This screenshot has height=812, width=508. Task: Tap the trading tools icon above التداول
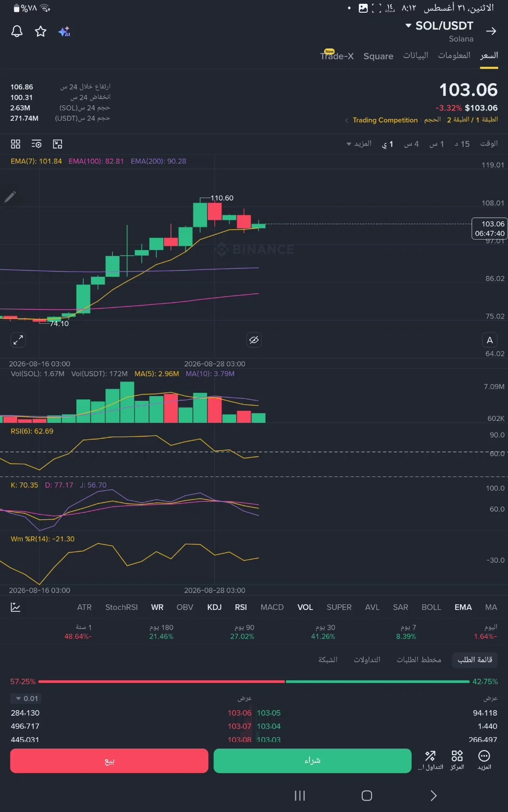tap(430, 756)
